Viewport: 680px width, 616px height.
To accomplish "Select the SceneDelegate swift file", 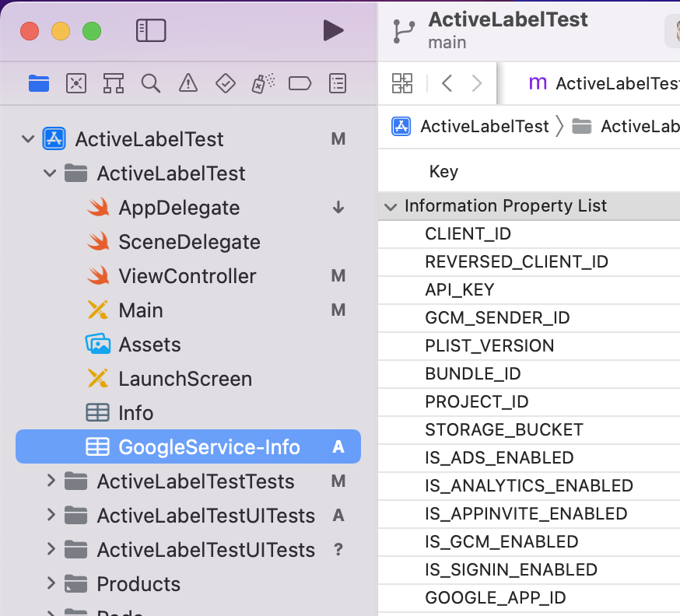I will click(189, 242).
